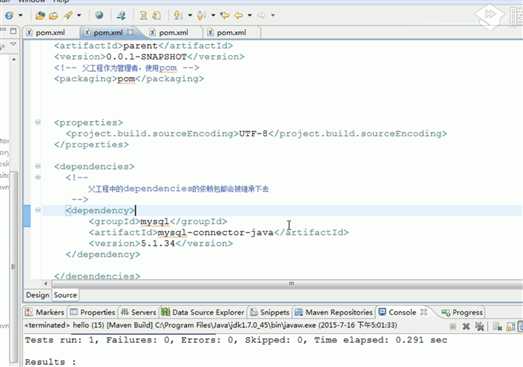Switch to the Source editor tab
The image size is (523, 367).
(65, 295)
